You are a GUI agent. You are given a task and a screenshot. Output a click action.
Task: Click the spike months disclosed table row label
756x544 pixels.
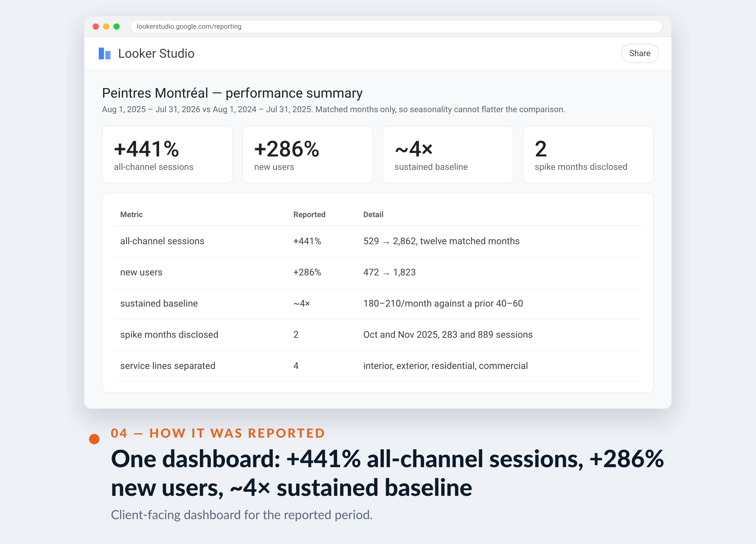[169, 334]
